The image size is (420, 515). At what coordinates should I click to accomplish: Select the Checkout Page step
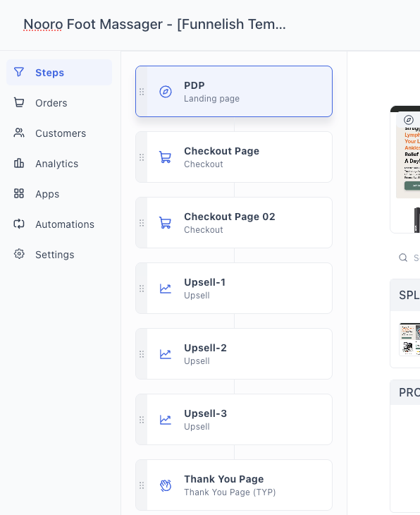click(234, 157)
